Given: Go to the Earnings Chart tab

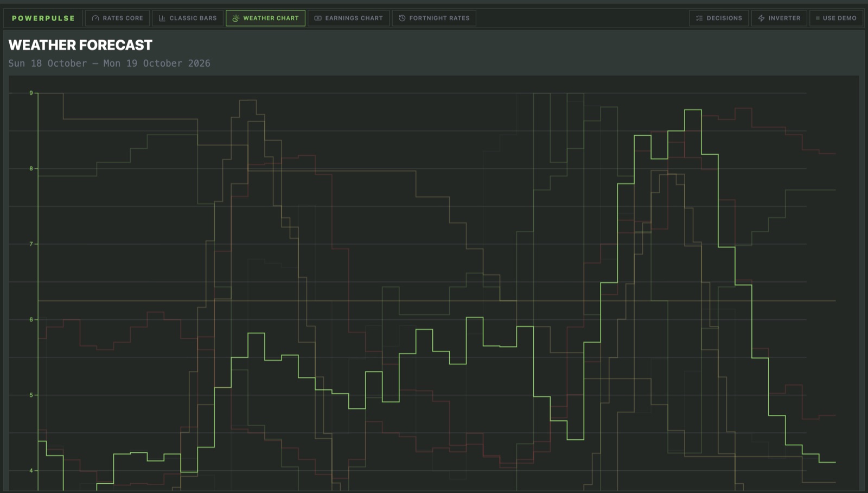Looking at the screenshot, I should tap(349, 18).
